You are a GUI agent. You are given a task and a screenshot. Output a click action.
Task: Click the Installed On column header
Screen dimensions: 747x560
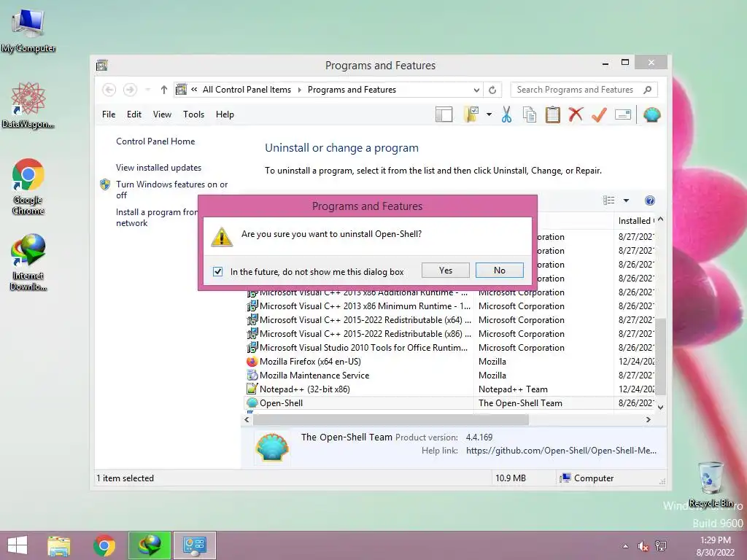tap(635, 220)
